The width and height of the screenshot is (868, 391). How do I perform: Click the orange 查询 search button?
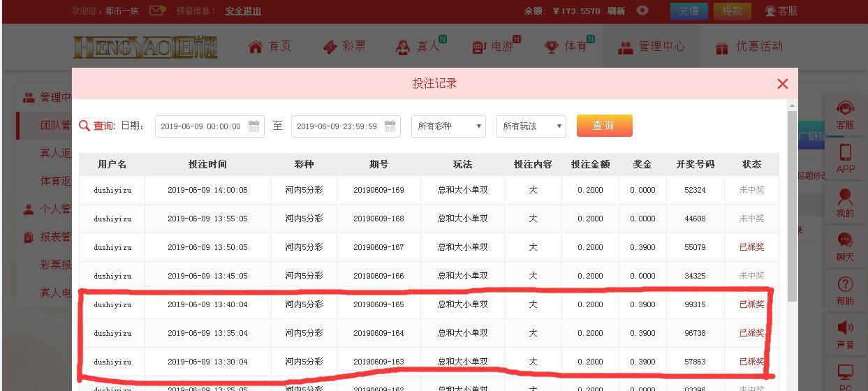(604, 126)
